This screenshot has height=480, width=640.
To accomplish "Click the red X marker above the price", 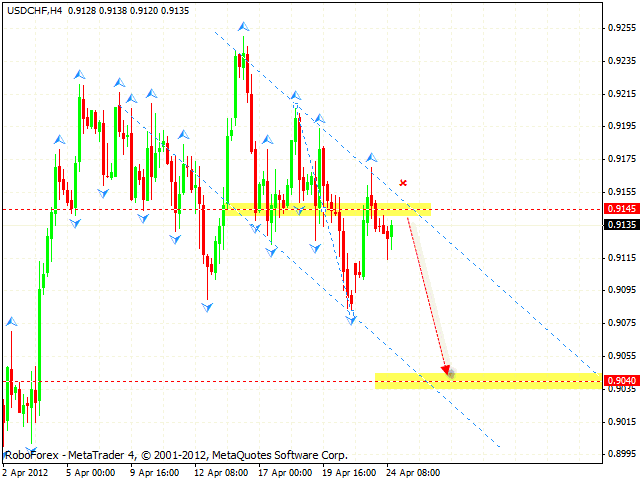I will click(x=403, y=183).
